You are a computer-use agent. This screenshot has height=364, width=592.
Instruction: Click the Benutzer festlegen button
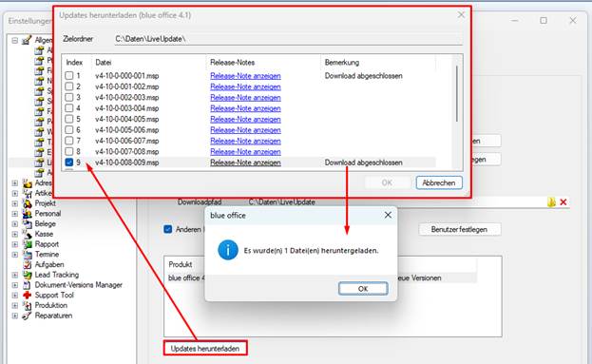point(459,229)
